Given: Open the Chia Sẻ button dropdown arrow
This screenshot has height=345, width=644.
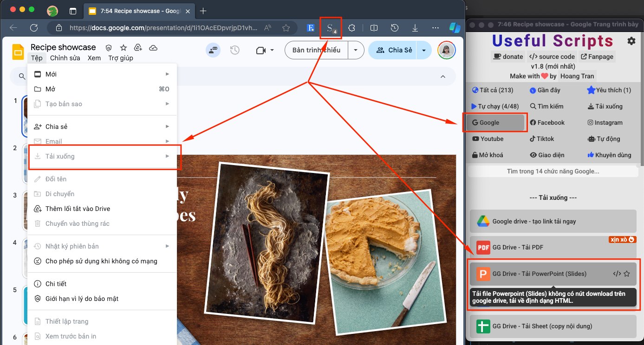Looking at the screenshot, I should [x=424, y=50].
